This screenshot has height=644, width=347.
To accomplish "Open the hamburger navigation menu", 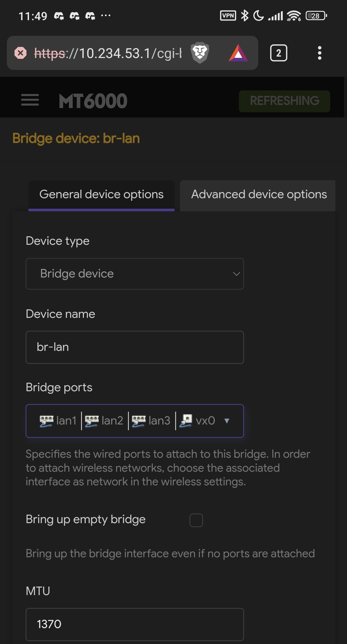I will tap(30, 100).
